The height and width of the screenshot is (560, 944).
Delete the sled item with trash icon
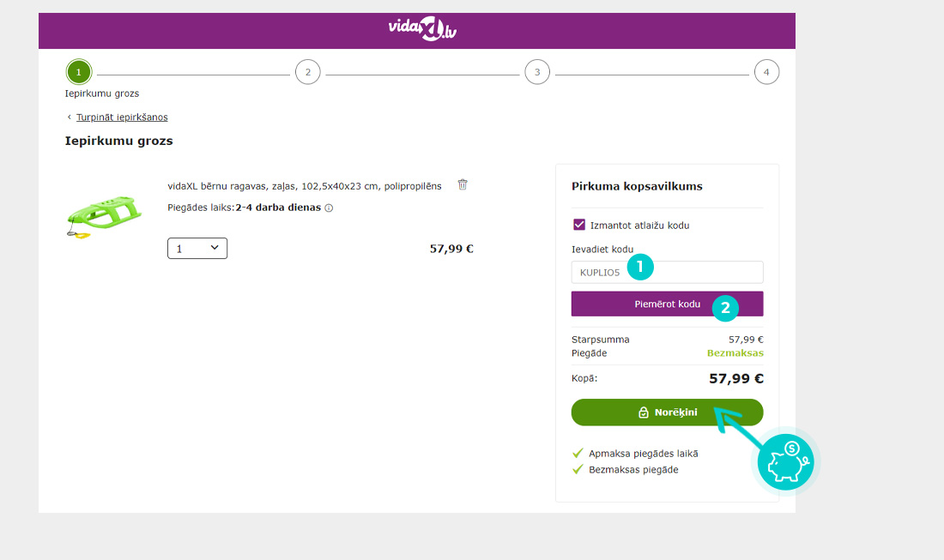[463, 184]
